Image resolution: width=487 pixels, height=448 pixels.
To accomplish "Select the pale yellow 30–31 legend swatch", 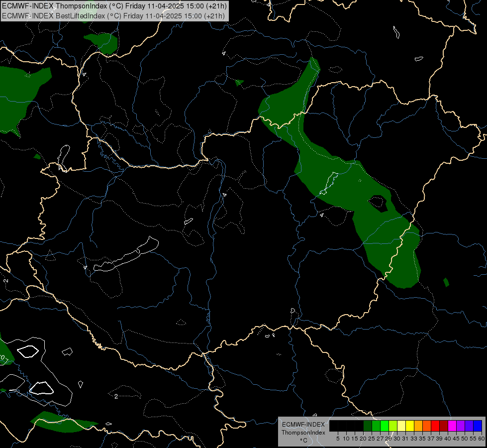I will tap(401, 426).
